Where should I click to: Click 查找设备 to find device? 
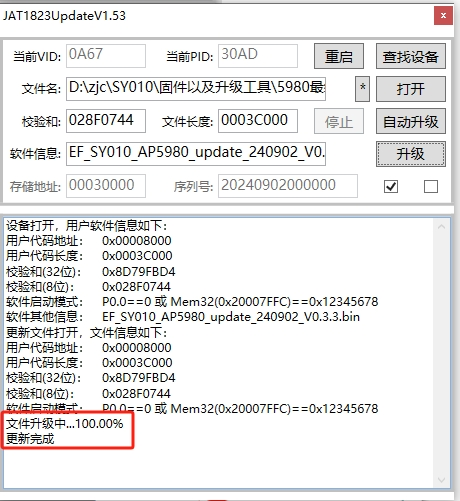coord(411,56)
